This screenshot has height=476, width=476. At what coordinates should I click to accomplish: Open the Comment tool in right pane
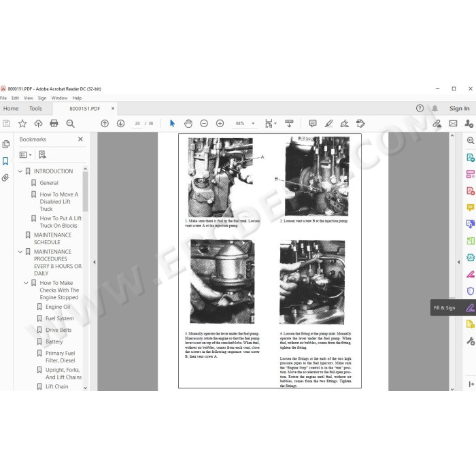click(471, 207)
